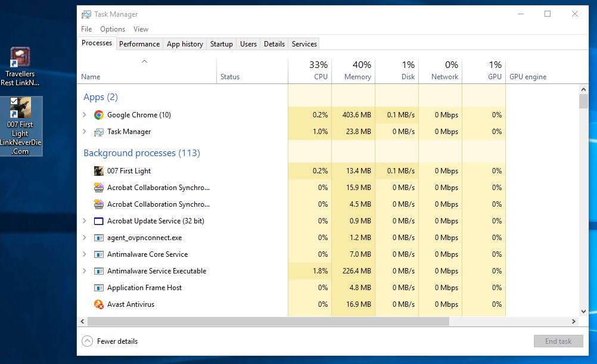
Task: Click Acrobat Update Service's 0.9 MB value
Action: click(x=360, y=221)
